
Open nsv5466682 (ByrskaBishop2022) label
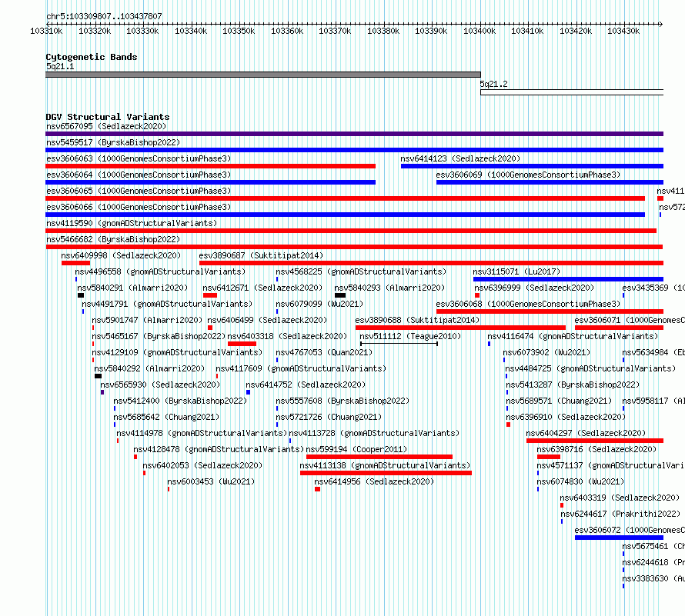pos(113,239)
